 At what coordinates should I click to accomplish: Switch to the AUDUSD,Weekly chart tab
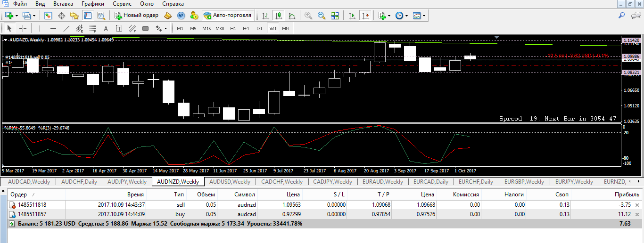230,181
